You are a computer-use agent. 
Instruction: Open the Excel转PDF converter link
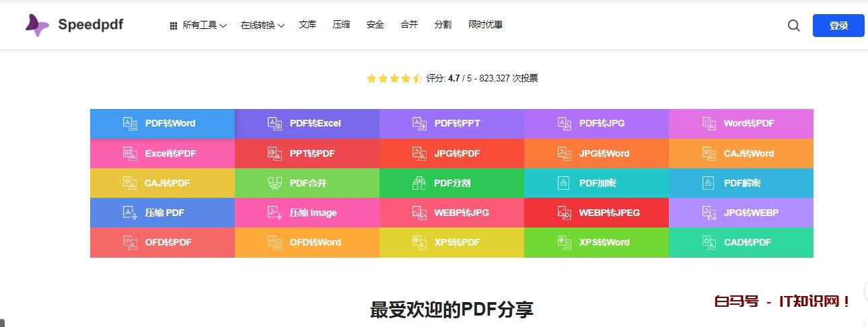(x=170, y=153)
